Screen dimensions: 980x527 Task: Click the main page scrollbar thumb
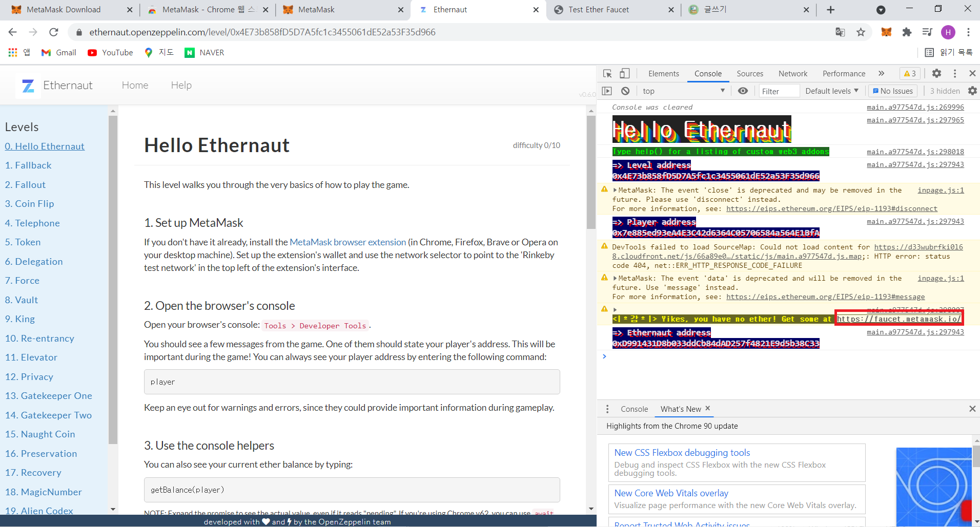pos(591,172)
